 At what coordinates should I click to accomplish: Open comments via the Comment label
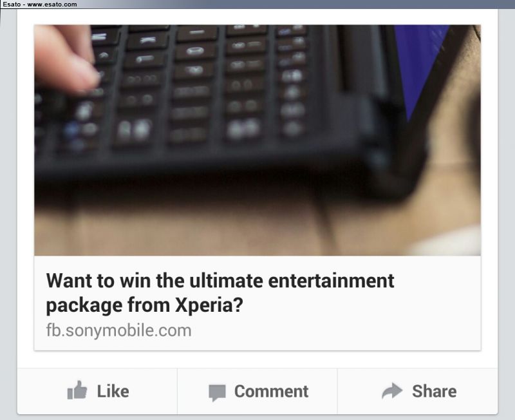tap(271, 391)
